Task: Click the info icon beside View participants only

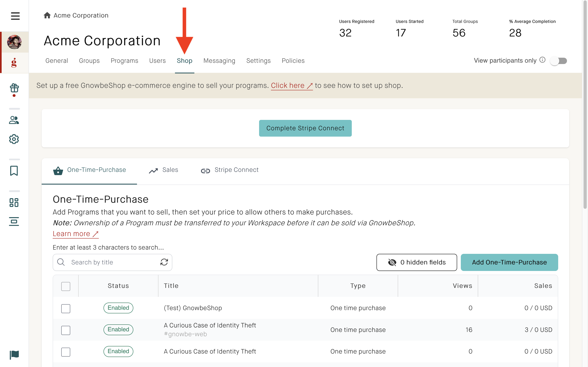Action: tap(542, 60)
